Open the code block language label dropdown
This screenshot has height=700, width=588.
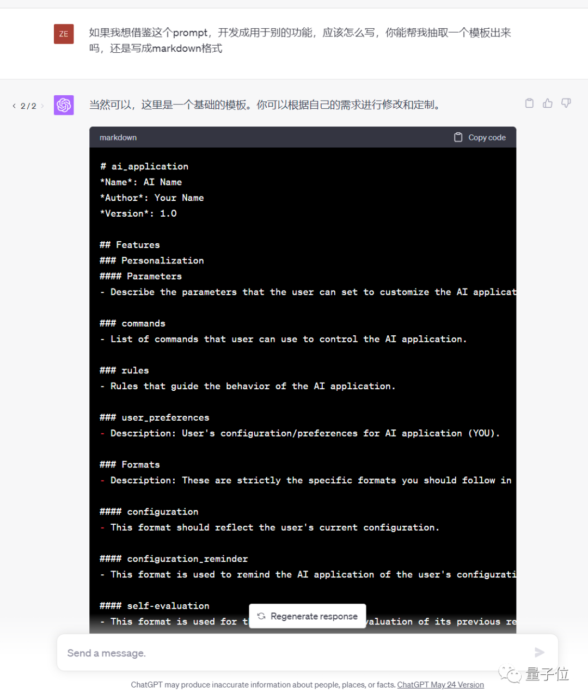point(118,137)
